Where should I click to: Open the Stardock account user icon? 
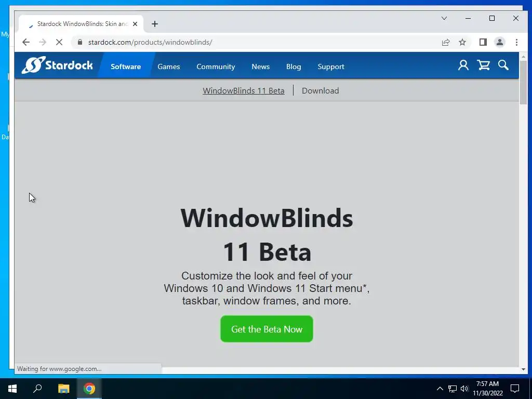coord(463,65)
